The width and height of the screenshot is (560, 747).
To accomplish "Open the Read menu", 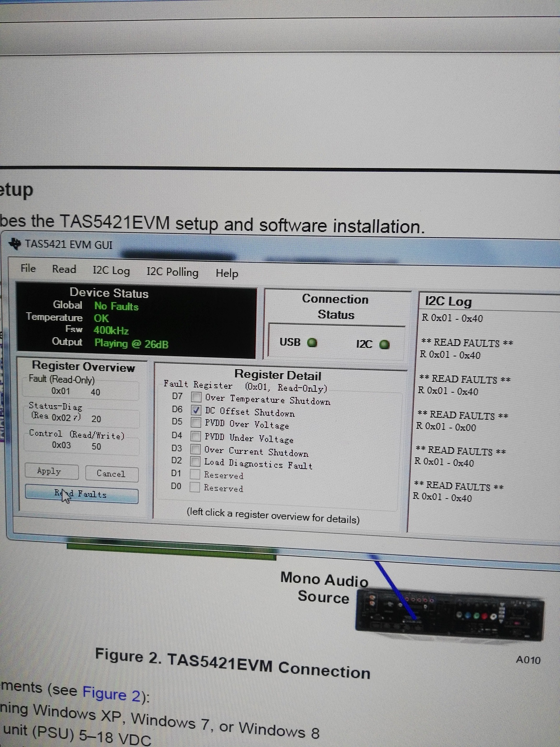I will click(x=64, y=269).
